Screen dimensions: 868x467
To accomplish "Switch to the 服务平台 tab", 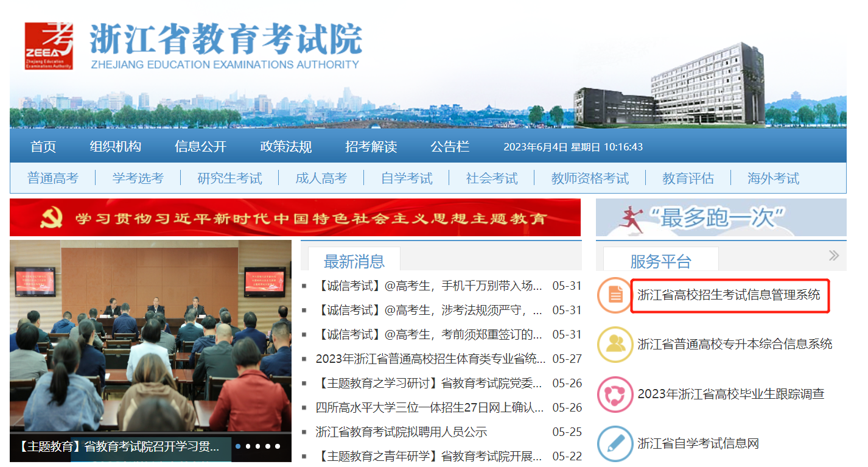I will click(x=661, y=261).
